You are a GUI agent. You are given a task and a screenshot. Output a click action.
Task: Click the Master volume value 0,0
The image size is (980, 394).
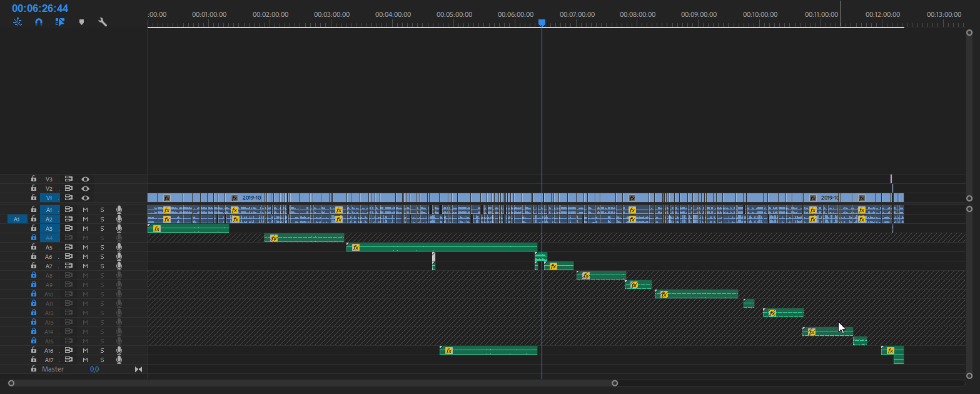[94, 370]
